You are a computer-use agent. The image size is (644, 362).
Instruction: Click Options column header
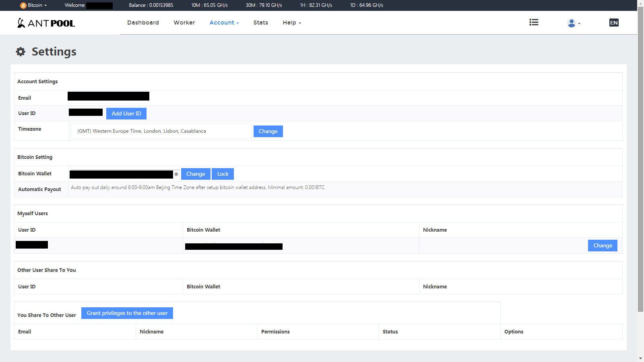click(514, 331)
